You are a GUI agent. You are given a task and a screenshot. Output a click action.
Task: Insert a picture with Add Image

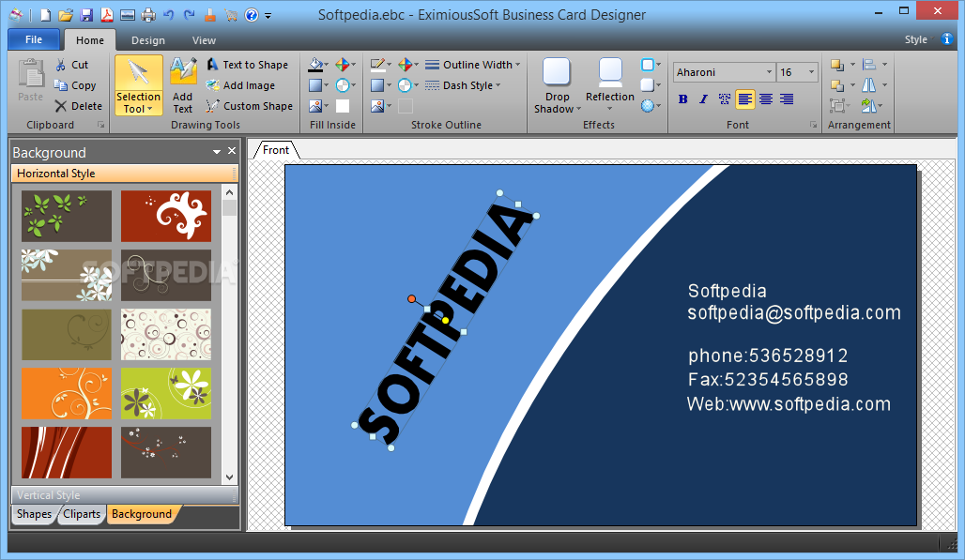pos(240,85)
